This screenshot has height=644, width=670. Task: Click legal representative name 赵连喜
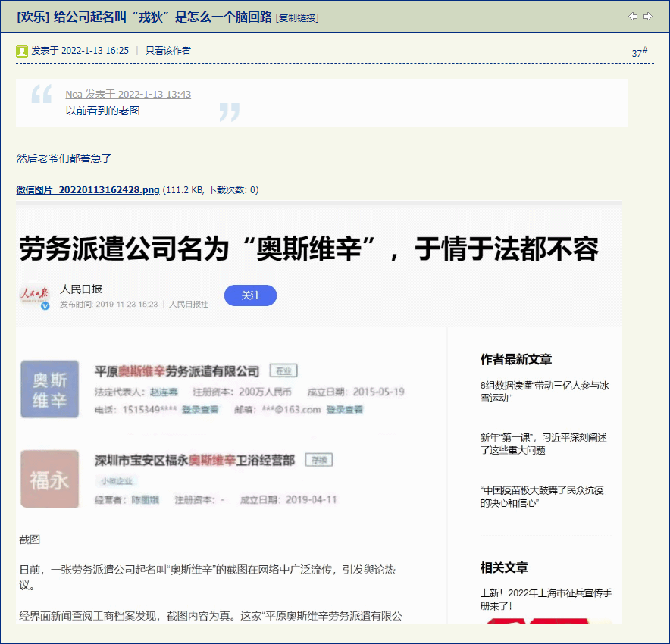164,392
